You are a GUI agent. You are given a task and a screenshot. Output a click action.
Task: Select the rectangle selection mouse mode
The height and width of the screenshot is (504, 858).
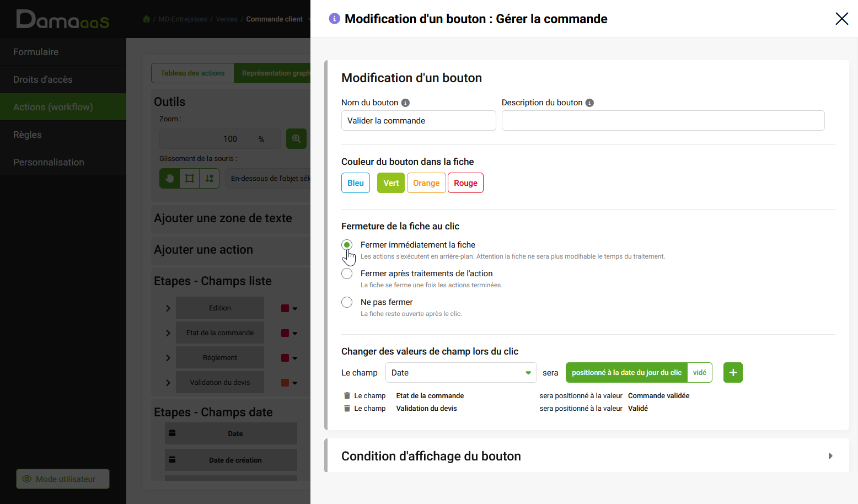tap(190, 178)
